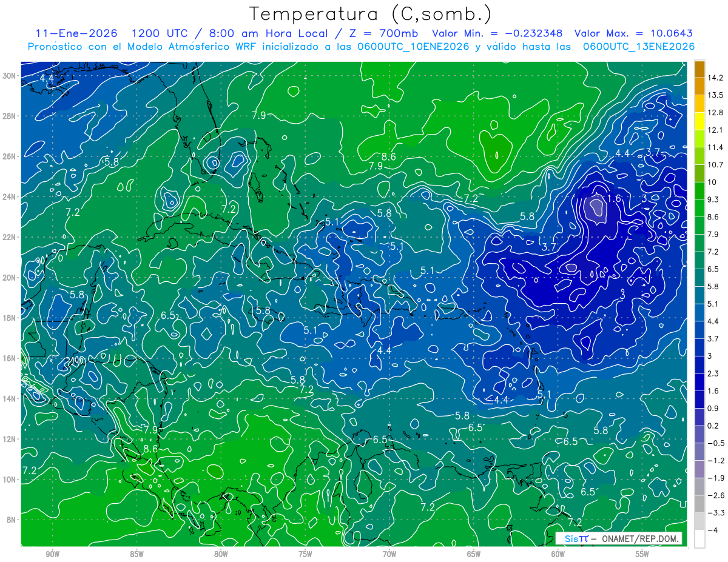Click the white legend swatch below -4

coord(700,538)
